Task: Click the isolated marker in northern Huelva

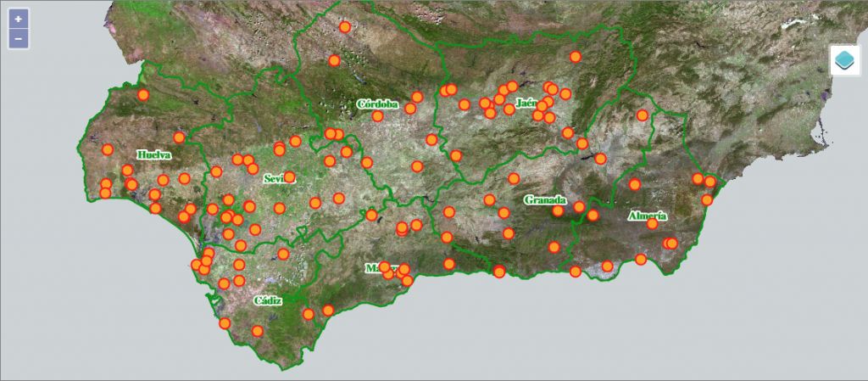Action: tap(144, 95)
